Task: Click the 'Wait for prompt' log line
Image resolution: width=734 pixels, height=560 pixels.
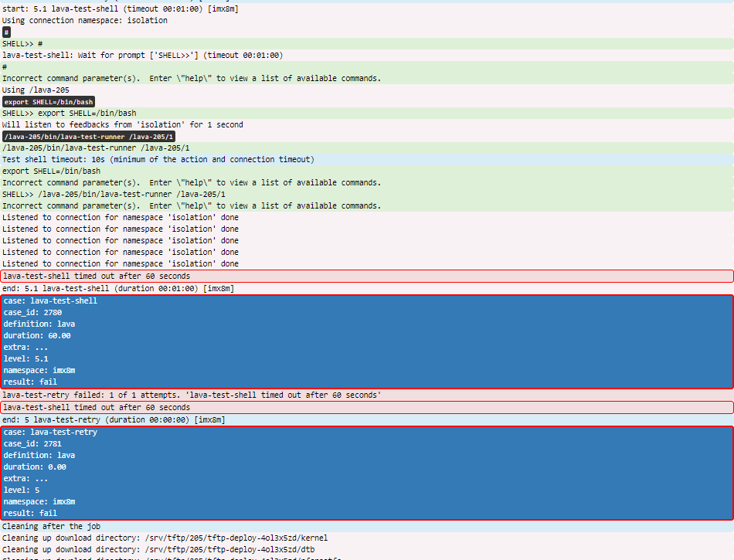Action: (143, 55)
